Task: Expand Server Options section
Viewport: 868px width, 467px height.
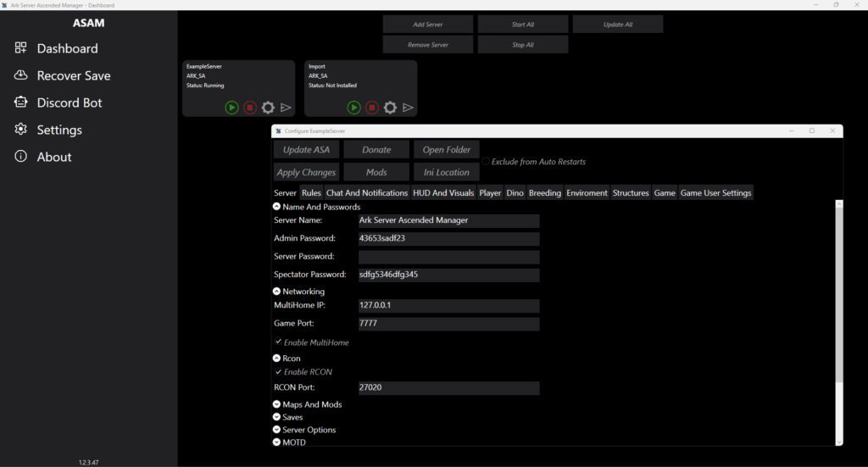Action: coord(277,430)
